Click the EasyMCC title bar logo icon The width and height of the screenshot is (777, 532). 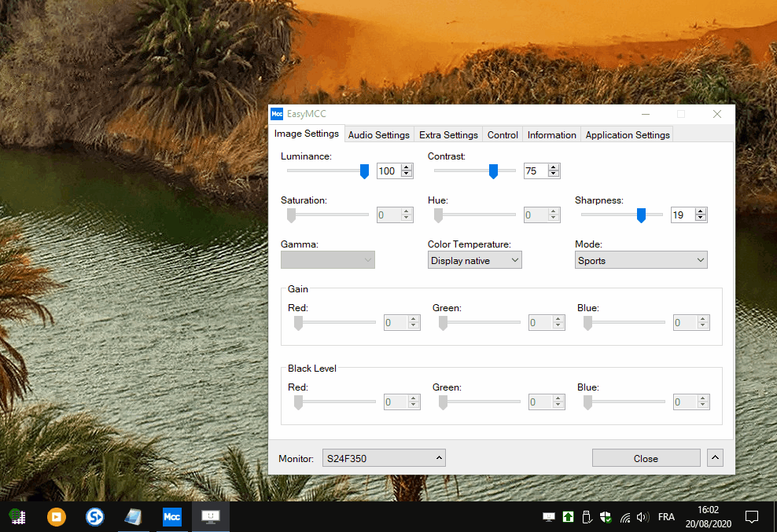point(277,114)
